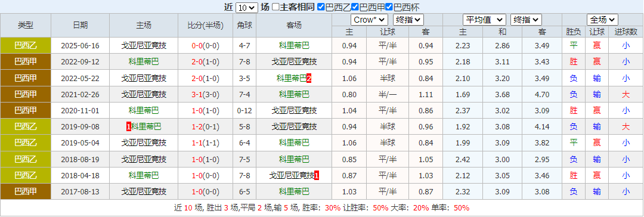This screenshot has height=217, width=644.
Task: Click the 单率 50% value in the summary
Action: pos(462,208)
